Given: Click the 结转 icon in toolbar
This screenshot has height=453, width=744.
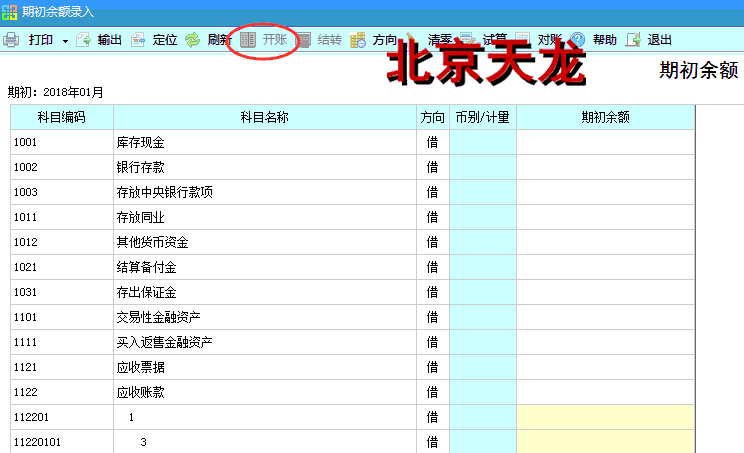Looking at the screenshot, I should point(303,40).
